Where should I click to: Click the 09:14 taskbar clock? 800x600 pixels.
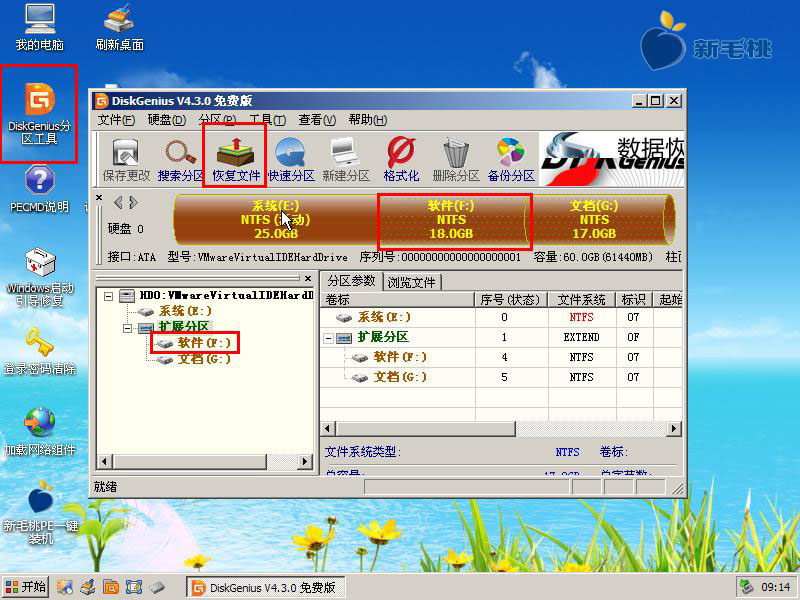(x=776, y=587)
